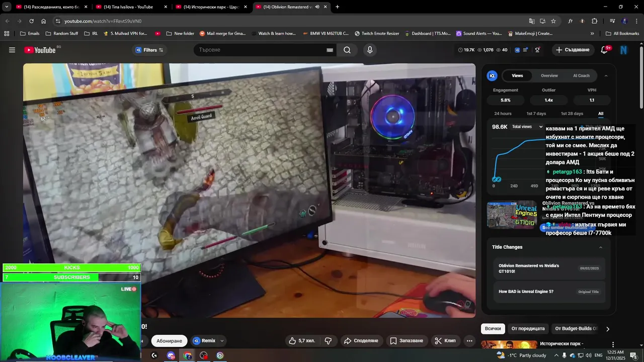Switch to the Разследванията browser tab
Screen dimensions: 644x362
tap(49, 7)
